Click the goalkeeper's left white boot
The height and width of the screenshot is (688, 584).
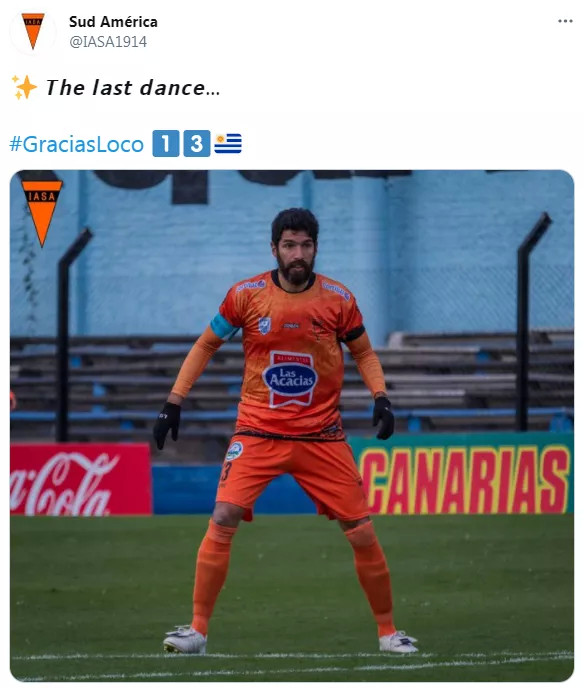click(x=398, y=642)
